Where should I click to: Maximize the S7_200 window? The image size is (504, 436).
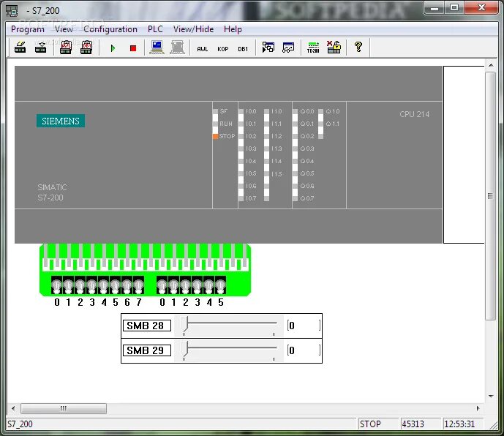point(454,7)
